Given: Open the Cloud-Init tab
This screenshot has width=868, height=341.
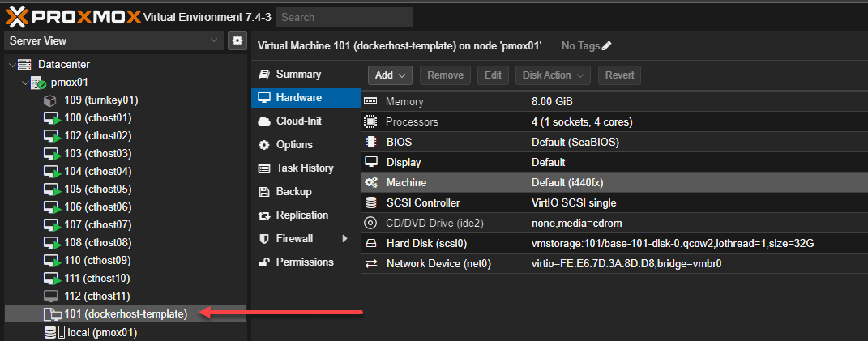Looking at the screenshot, I should pyautogui.click(x=298, y=121).
